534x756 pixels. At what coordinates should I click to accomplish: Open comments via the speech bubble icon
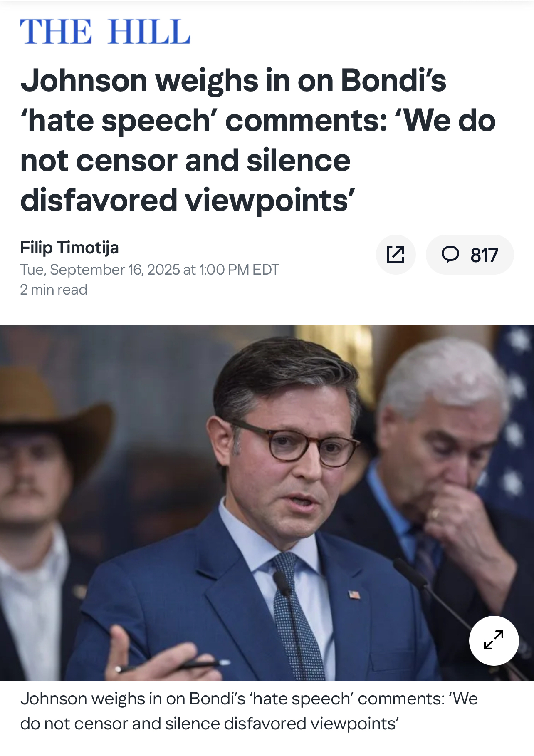coord(450,255)
